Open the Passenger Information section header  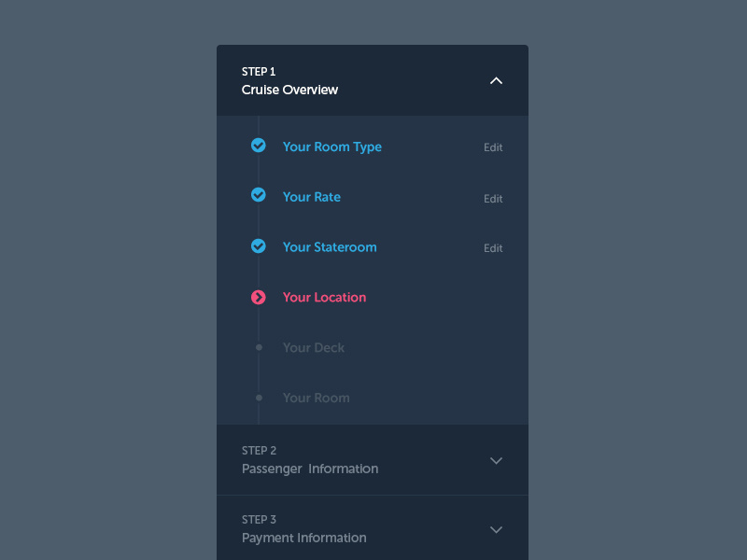click(373, 460)
